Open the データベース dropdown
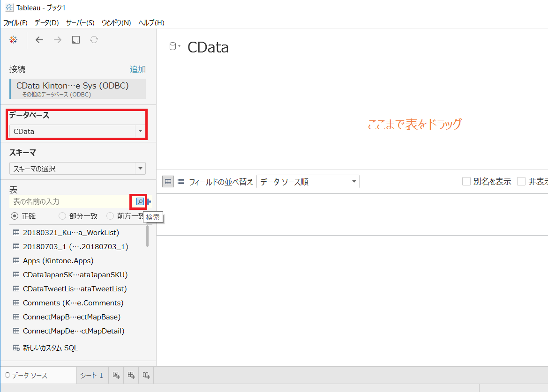 (x=140, y=132)
